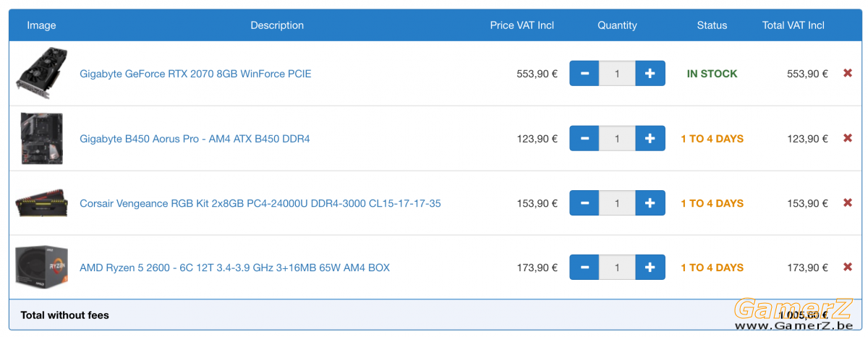Click the 153,90 € row total
Viewport: 868px width, 337px height.
807,203
